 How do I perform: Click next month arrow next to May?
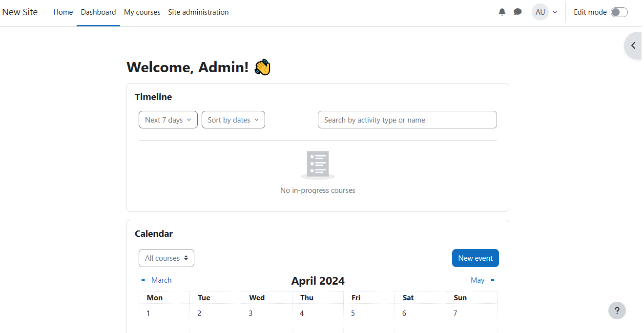pos(493,280)
